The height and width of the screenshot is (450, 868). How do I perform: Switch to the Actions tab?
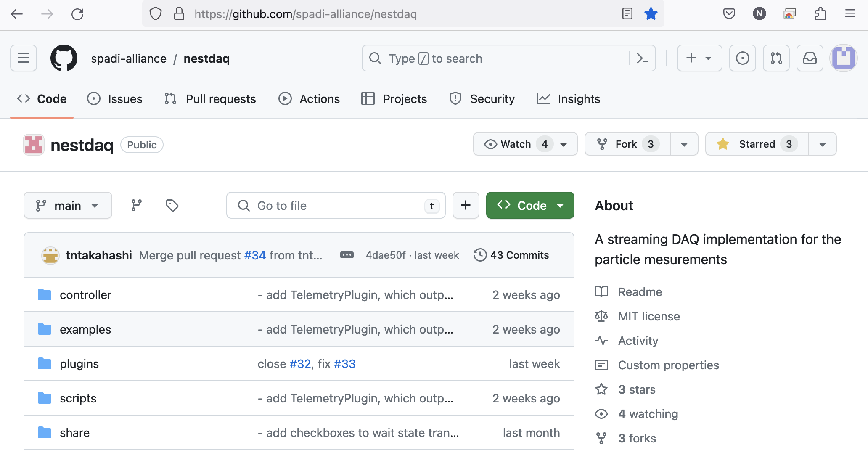tap(309, 99)
